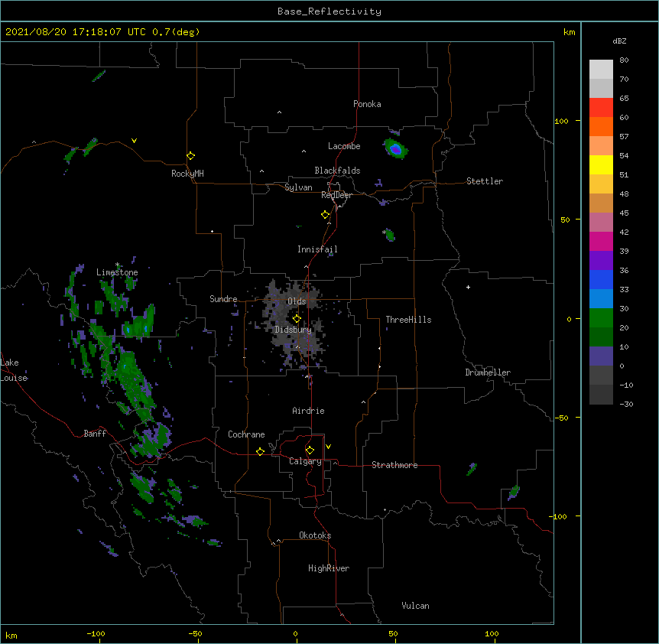Select the royal blue 33-36 dBZ swatch

[x=601, y=279]
